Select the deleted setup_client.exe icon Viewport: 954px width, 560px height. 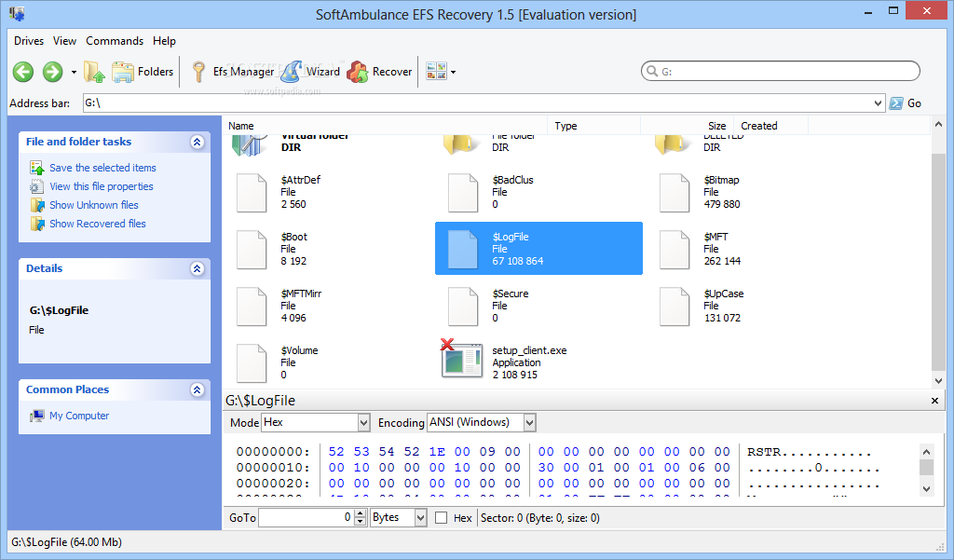tap(462, 359)
